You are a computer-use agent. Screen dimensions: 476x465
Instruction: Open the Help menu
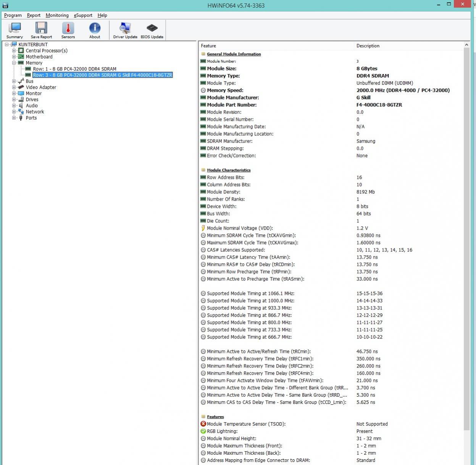(x=102, y=15)
